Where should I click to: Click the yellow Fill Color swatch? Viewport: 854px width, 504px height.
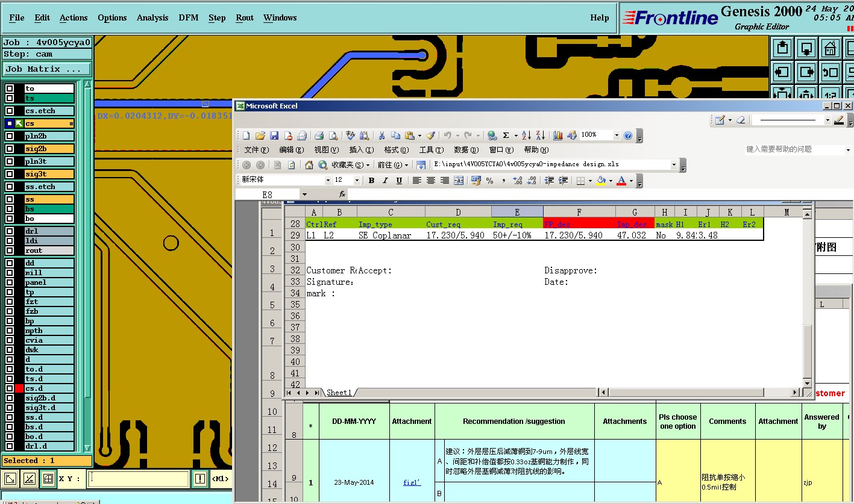pyautogui.click(x=601, y=181)
